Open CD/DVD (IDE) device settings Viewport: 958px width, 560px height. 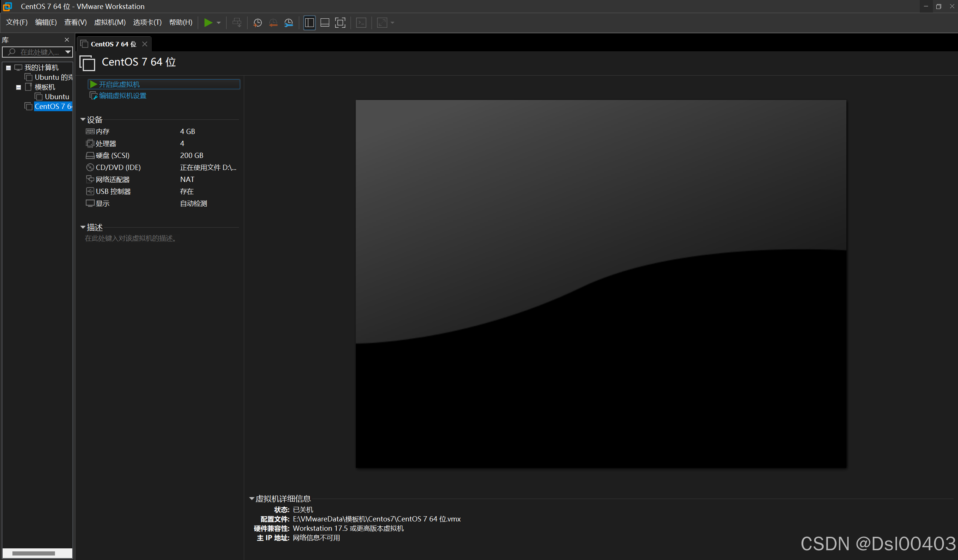[118, 168]
